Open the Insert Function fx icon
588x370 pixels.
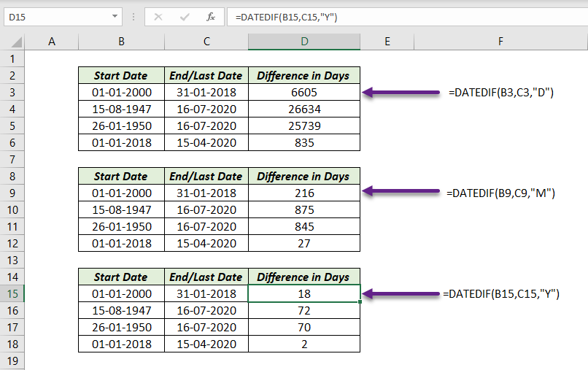point(211,17)
